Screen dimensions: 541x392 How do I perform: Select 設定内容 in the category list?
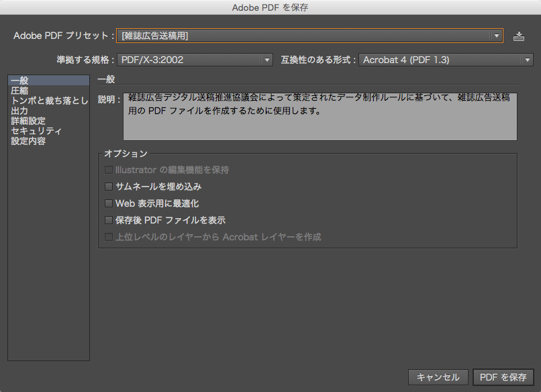point(48,141)
